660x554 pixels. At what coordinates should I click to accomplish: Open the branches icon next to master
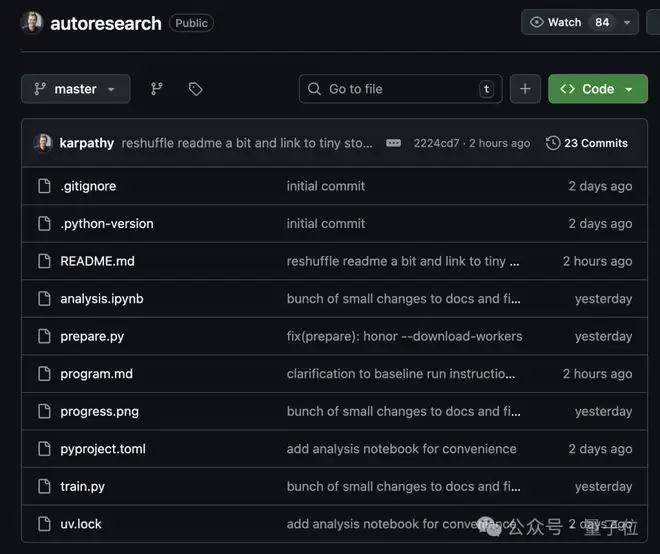click(157, 89)
